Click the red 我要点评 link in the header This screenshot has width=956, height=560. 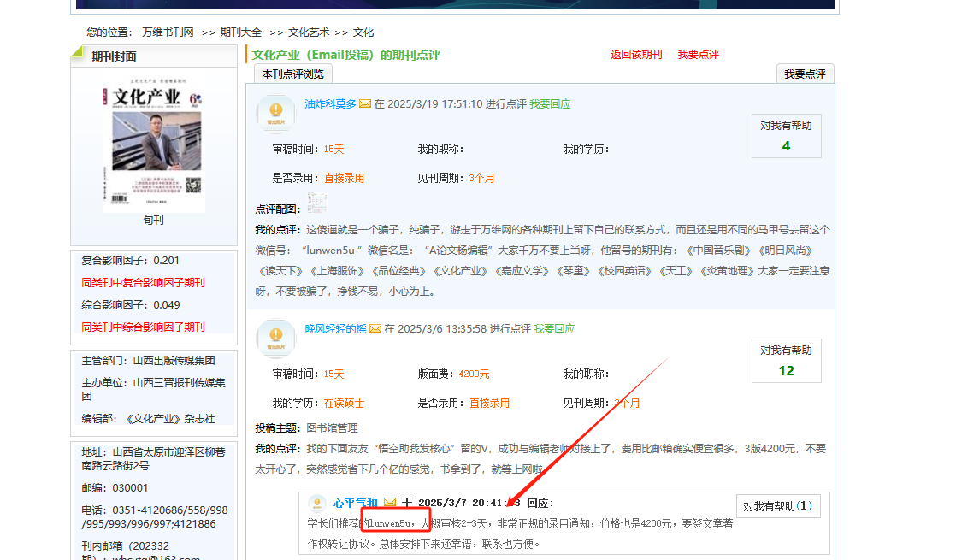[699, 55]
